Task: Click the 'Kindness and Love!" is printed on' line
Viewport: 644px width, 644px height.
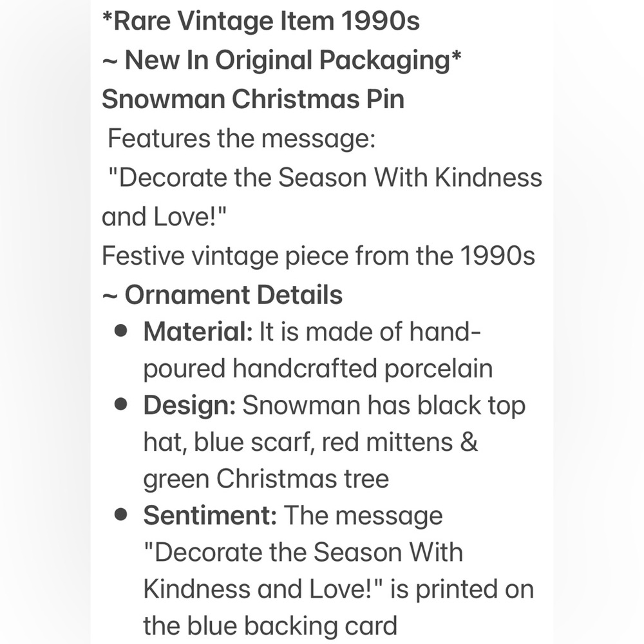Action: point(339,589)
